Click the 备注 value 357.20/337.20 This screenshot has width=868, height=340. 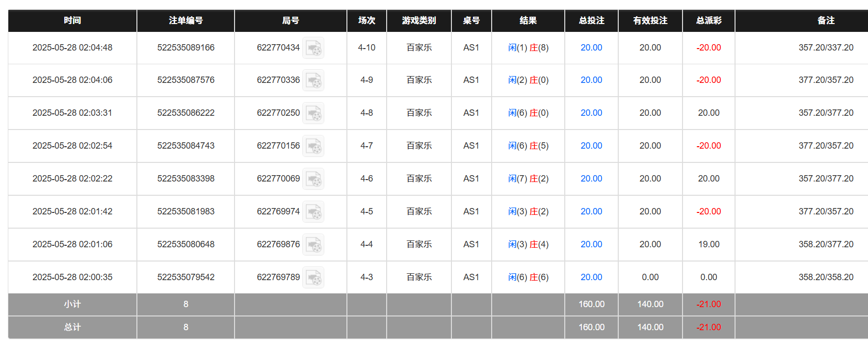pos(825,48)
